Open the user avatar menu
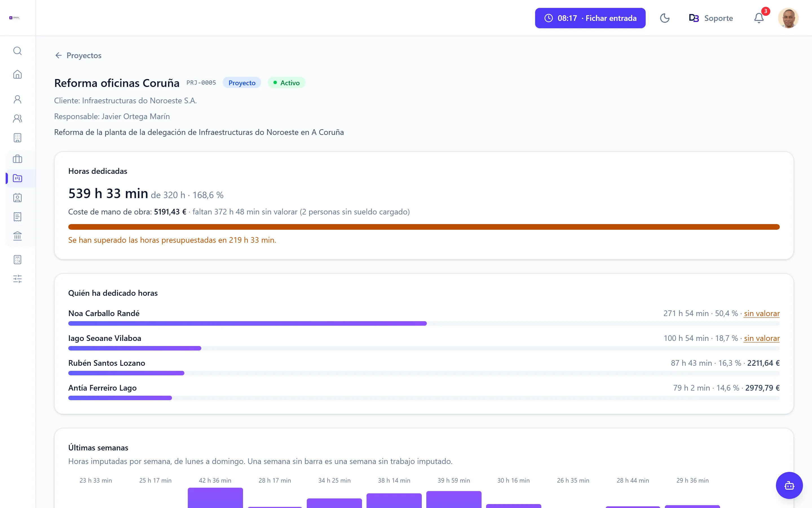This screenshot has height=508, width=812. (788, 18)
